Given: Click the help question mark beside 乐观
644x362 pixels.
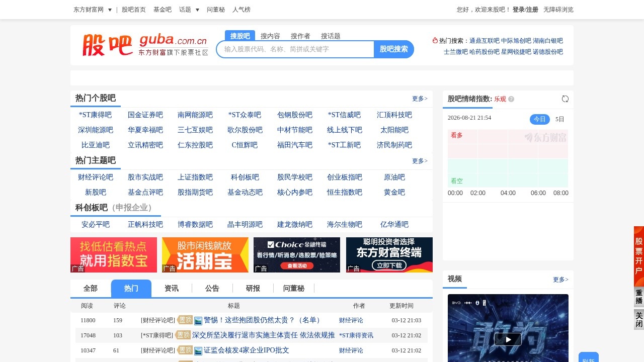Looking at the screenshot, I should point(511,99).
